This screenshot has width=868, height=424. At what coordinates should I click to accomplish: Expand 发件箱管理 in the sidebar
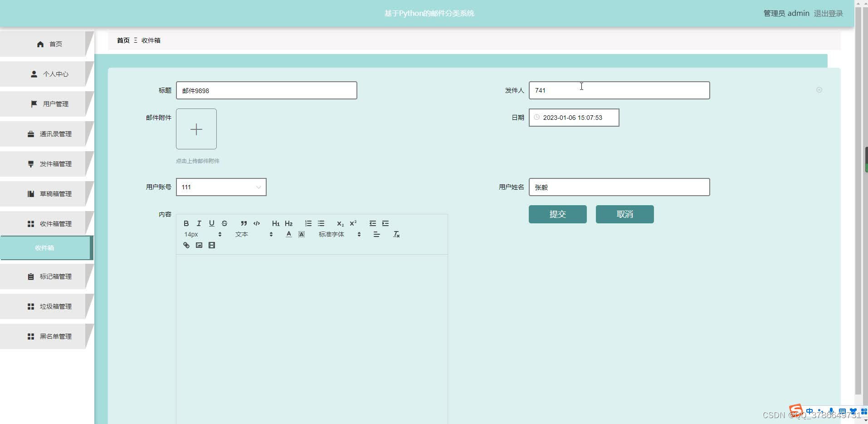click(47, 164)
